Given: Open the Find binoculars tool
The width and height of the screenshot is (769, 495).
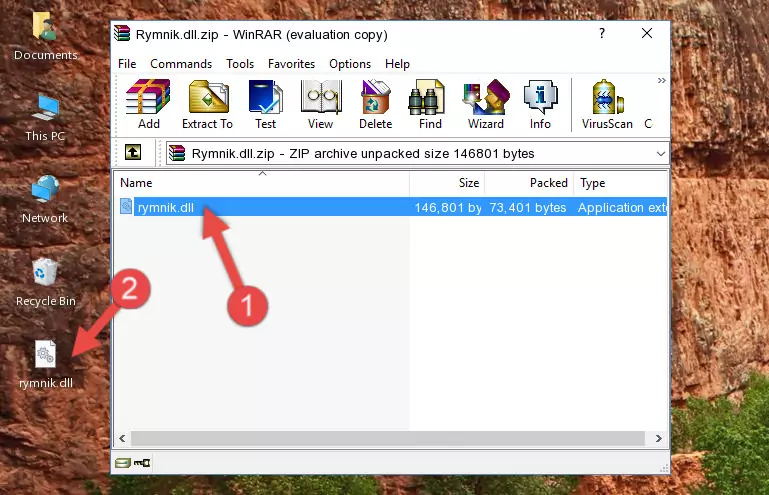Looking at the screenshot, I should pos(430,104).
